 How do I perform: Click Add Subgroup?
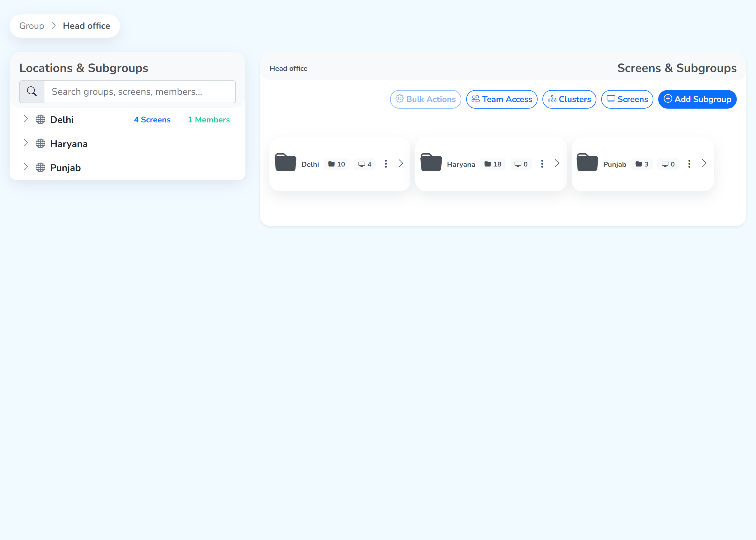click(697, 99)
